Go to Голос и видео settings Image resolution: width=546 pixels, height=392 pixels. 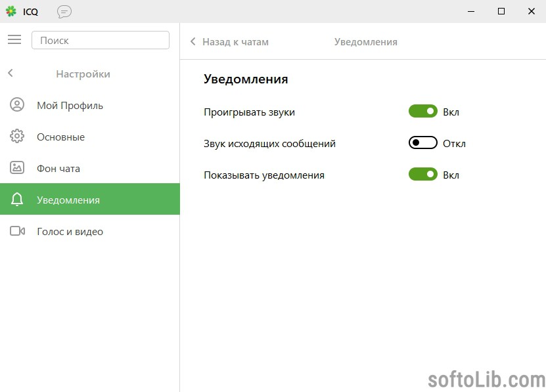[90, 231]
